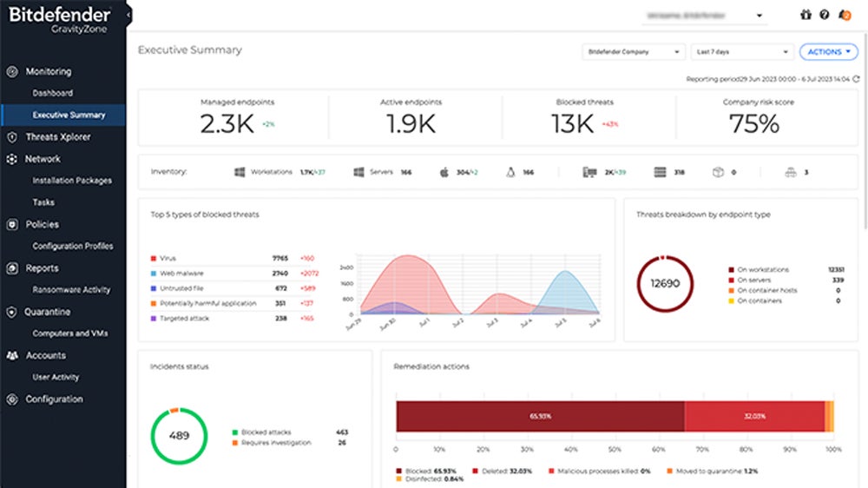The image size is (868, 488).
Task: Click the help question mark icon
Action: click(824, 15)
